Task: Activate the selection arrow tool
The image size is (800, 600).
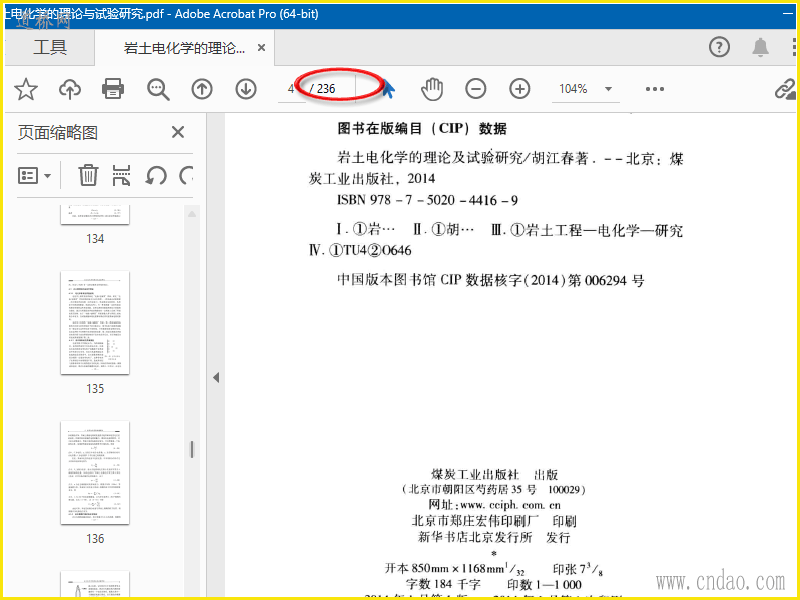Action: coord(388,89)
